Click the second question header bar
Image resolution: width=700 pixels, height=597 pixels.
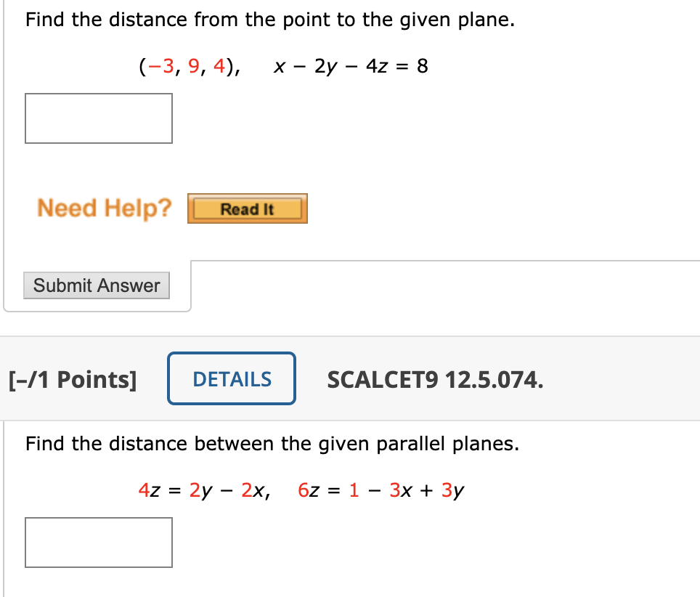click(x=595, y=378)
